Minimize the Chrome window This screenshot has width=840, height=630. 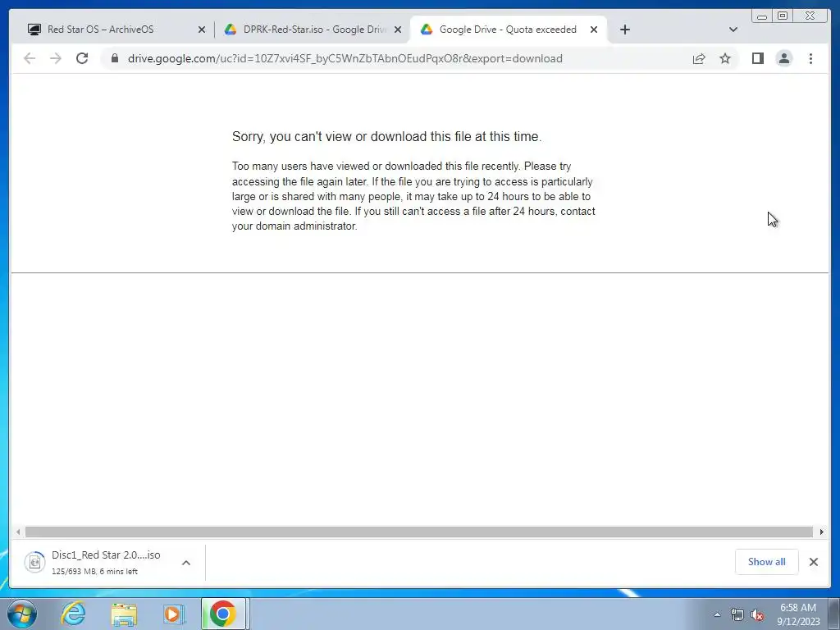(762, 16)
